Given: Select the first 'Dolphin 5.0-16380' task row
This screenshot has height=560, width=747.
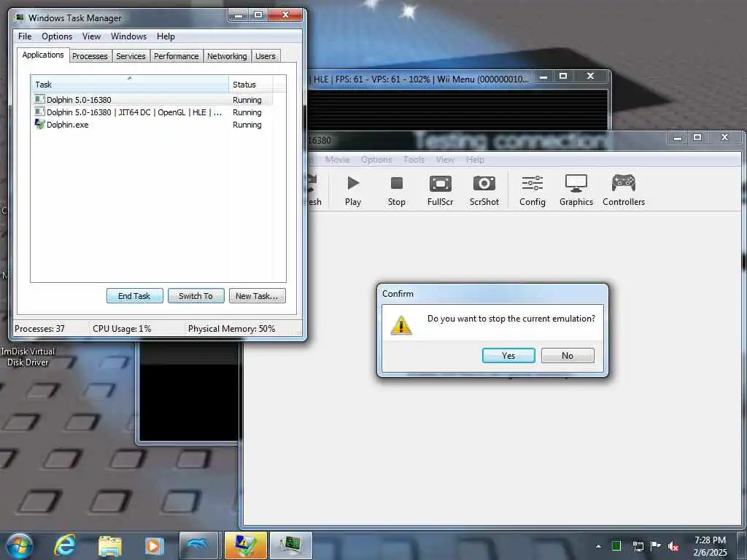Looking at the screenshot, I should (x=153, y=99).
